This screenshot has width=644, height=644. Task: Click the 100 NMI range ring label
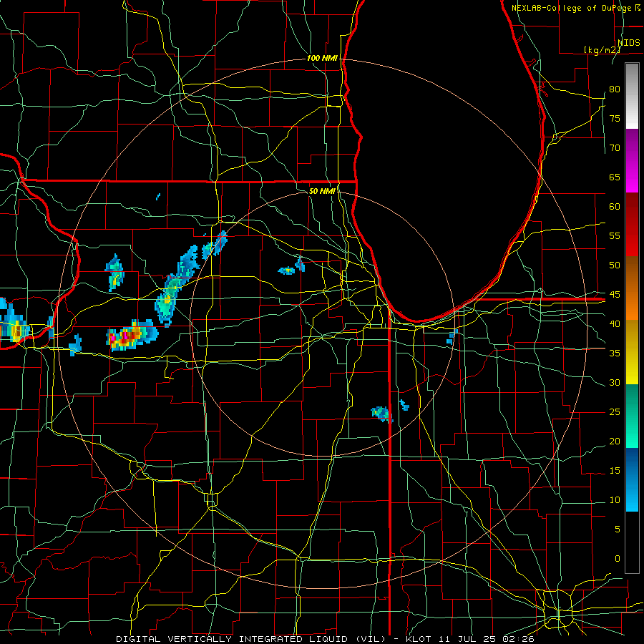pos(322,58)
